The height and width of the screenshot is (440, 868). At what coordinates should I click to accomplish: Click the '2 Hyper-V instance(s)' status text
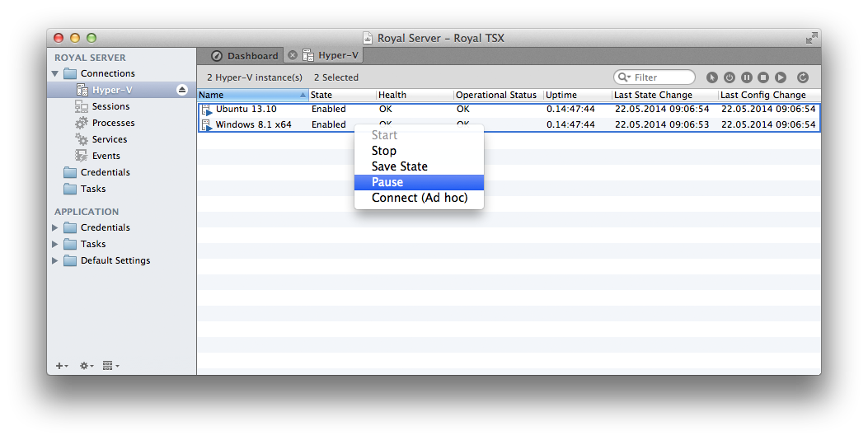(255, 77)
